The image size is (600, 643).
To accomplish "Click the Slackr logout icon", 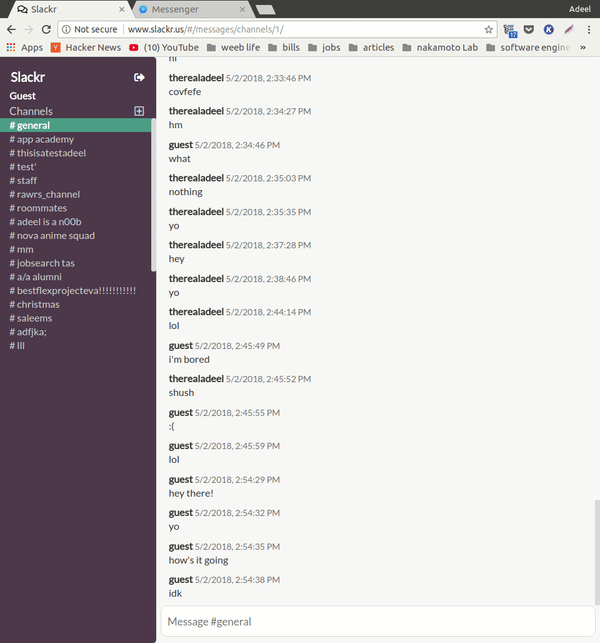I will [139, 78].
